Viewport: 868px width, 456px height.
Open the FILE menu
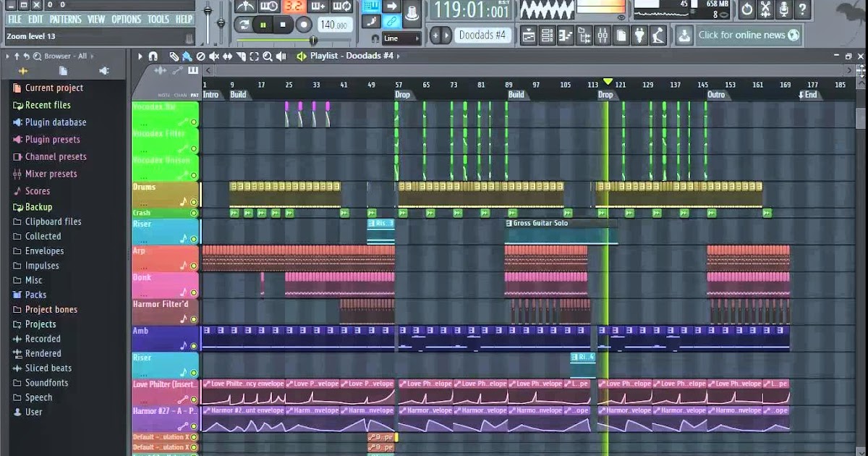(x=14, y=20)
